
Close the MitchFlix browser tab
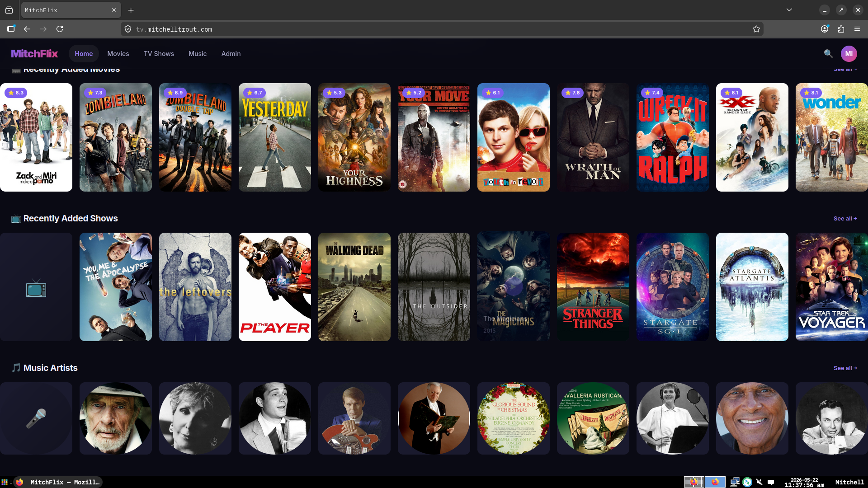114,10
